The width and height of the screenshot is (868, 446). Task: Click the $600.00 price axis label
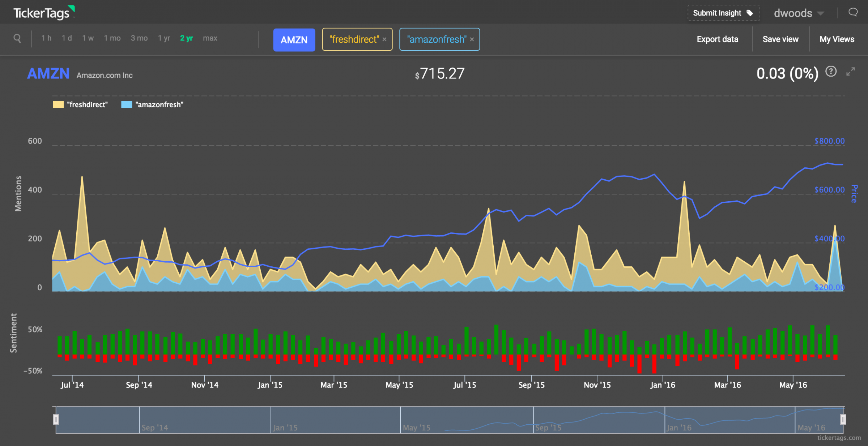click(x=829, y=190)
